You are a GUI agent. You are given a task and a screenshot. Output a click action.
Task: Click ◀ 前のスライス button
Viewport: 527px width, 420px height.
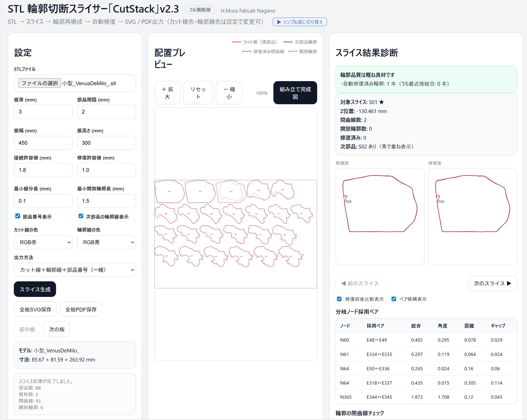(x=360, y=283)
